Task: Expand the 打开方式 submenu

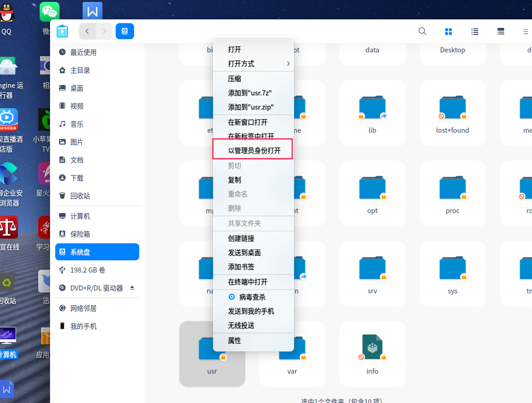Action: [253, 64]
